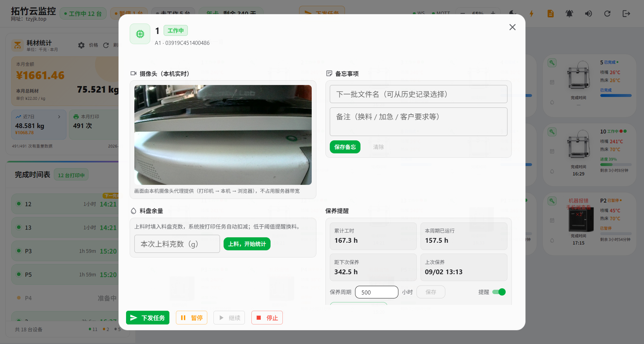Select printer 12 row in completion schedule
The height and width of the screenshot is (344, 644).
click(x=65, y=204)
